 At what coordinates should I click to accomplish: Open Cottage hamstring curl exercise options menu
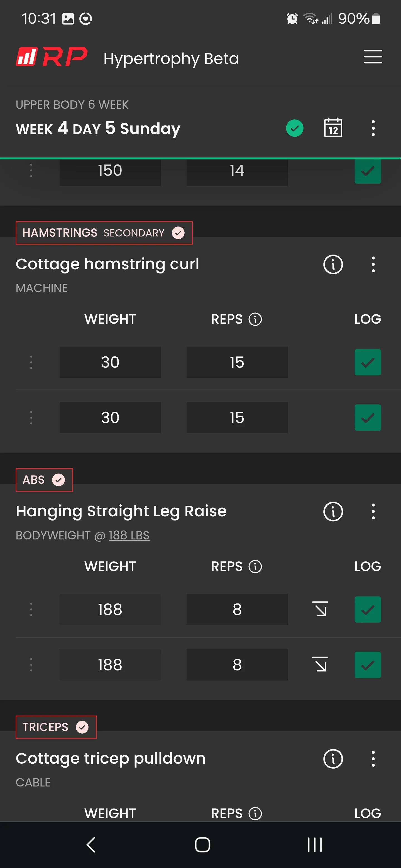pyautogui.click(x=373, y=265)
